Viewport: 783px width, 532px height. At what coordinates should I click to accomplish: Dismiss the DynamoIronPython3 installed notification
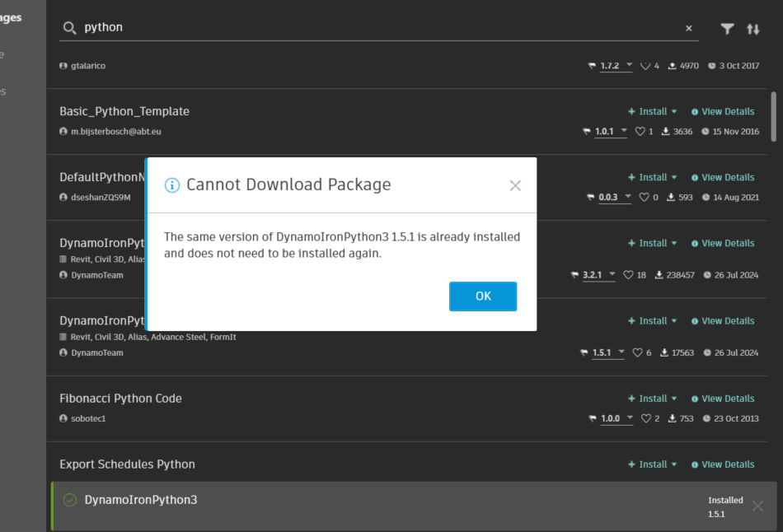tap(757, 506)
